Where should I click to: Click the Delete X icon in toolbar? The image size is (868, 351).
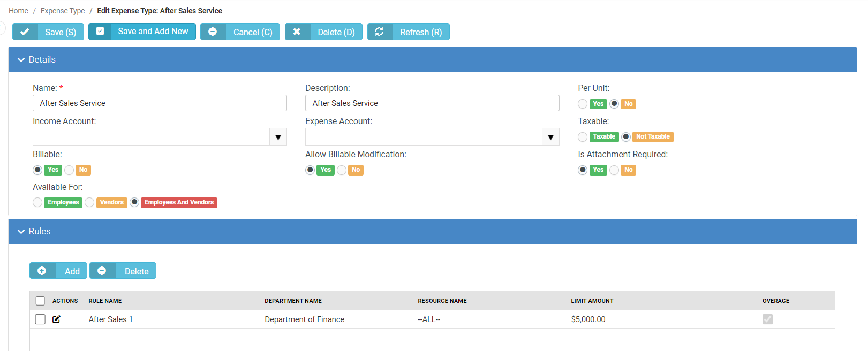coord(297,32)
